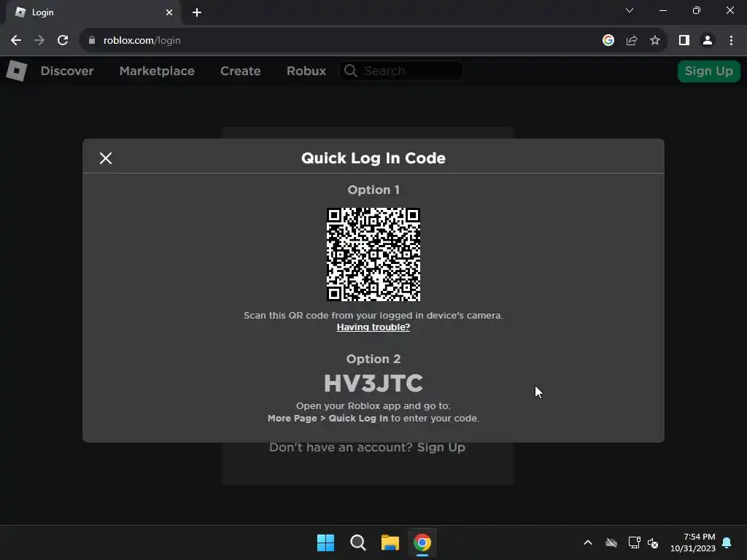This screenshot has width=747, height=560.
Task: Click the More Page > Quick Log In text
Action: pos(328,418)
